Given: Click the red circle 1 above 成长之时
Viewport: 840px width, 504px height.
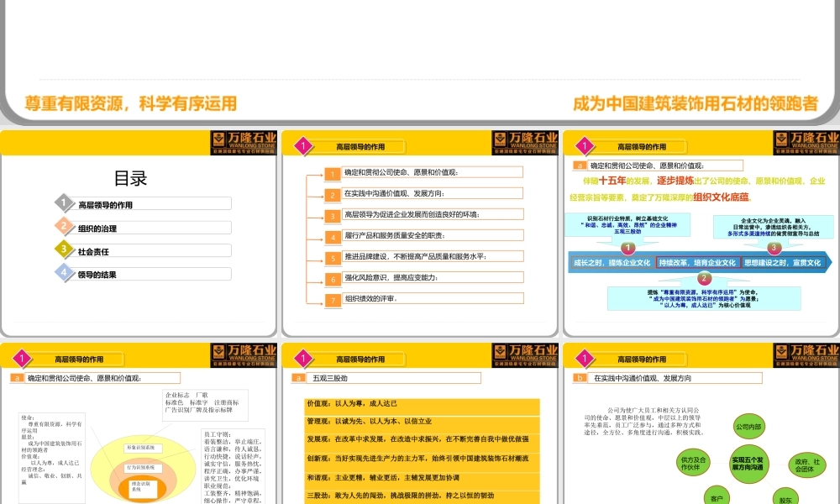Looking at the screenshot, I should point(627,248).
